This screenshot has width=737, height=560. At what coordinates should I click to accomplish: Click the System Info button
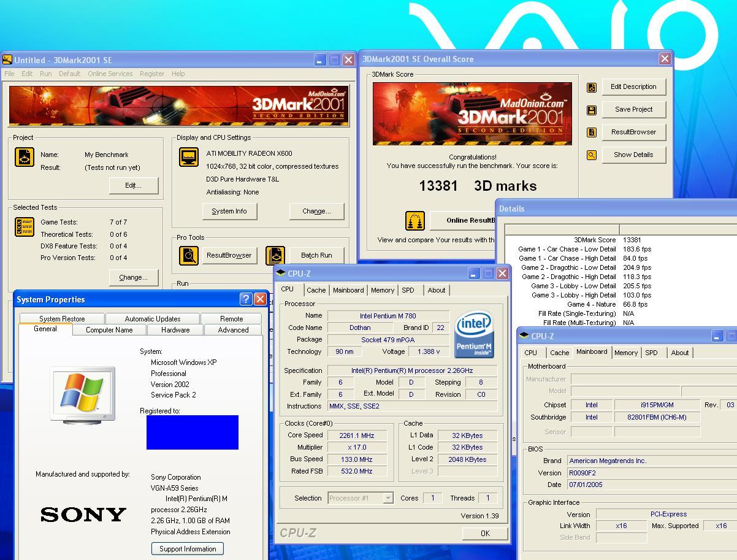click(x=229, y=211)
